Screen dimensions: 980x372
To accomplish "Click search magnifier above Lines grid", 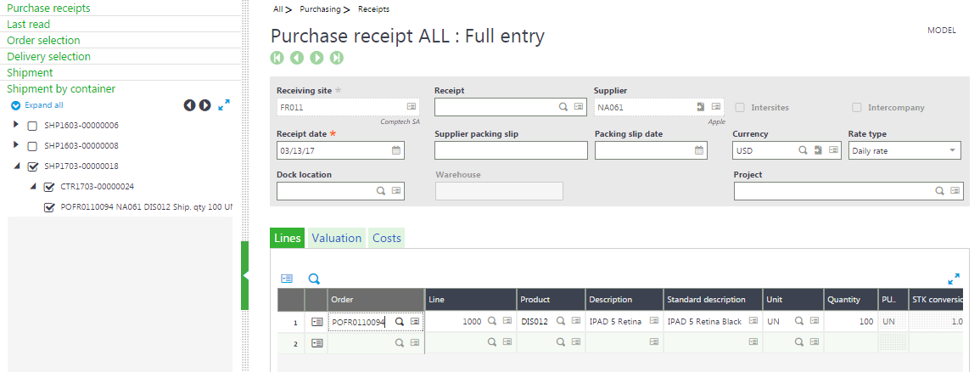I will point(314,279).
